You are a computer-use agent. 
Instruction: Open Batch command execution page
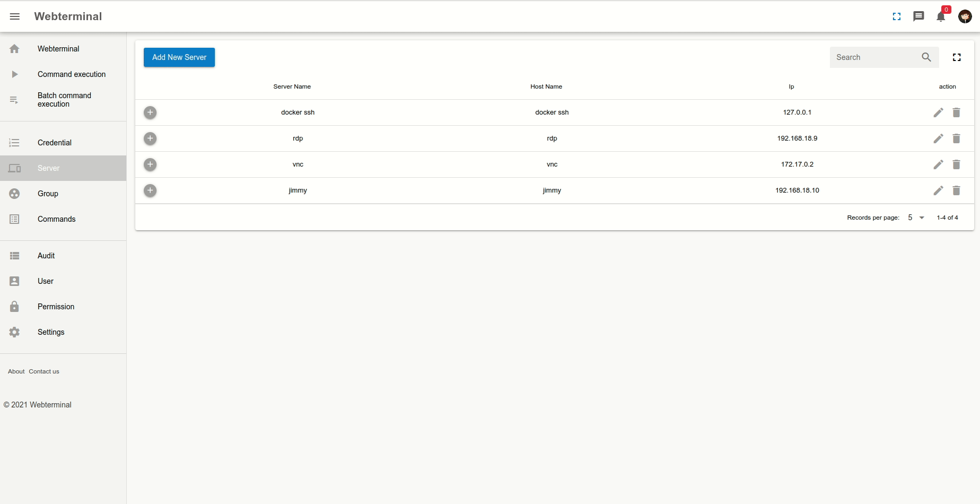pyautogui.click(x=63, y=100)
